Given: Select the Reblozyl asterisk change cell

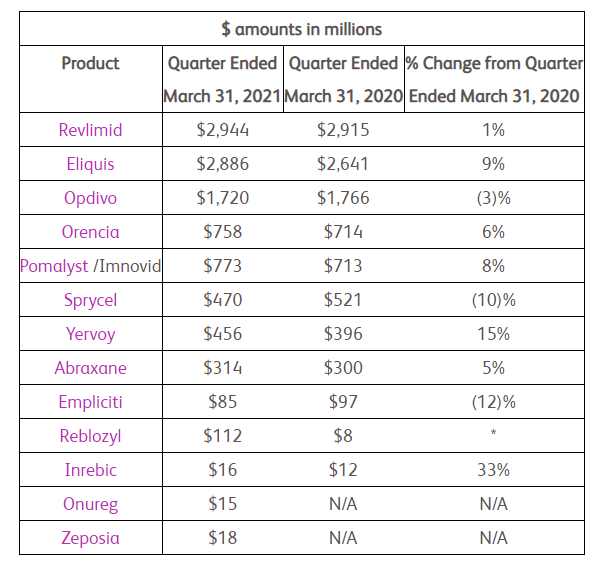Looking at the screenshot, I should point(493,436).
